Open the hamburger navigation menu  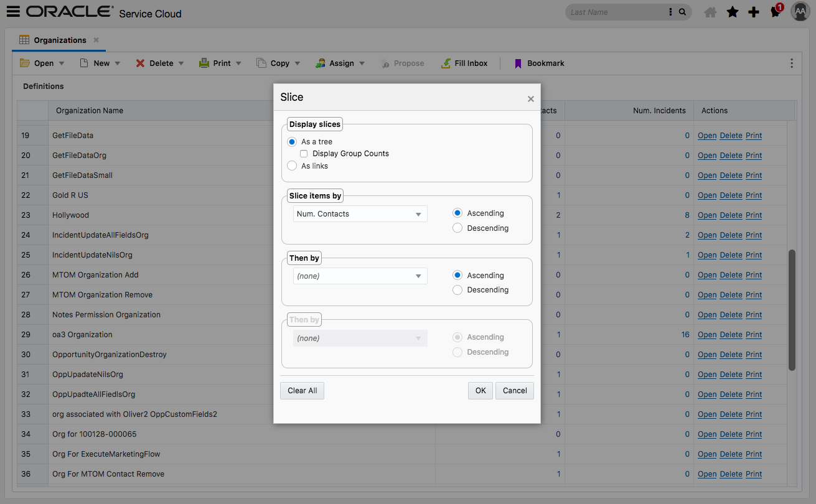(14, 11)
